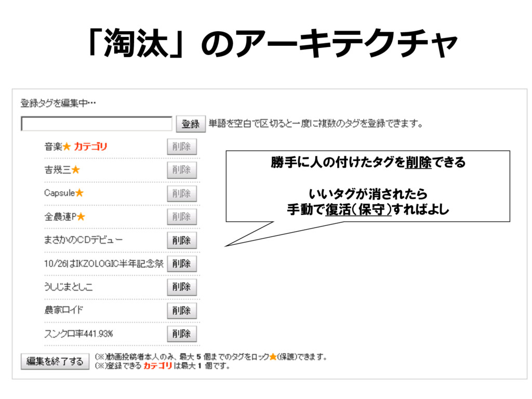Click 削除 beside 吉幾三 tag
532x399 pixels.
pos(181,170)
